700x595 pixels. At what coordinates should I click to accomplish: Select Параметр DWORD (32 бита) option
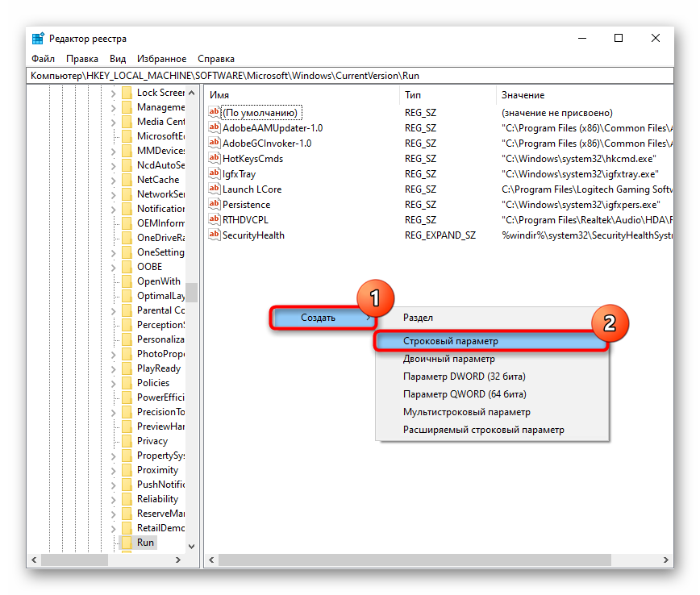pyautogui.click(x=453, y=377)
